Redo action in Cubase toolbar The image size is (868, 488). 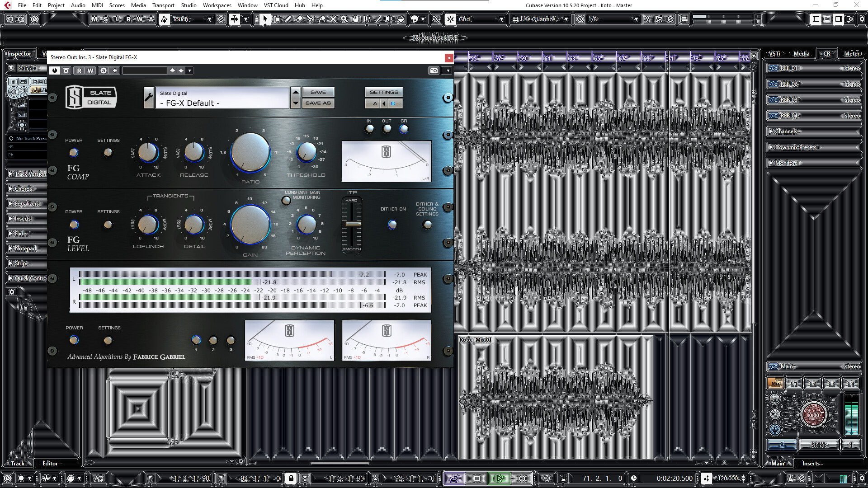21,19
